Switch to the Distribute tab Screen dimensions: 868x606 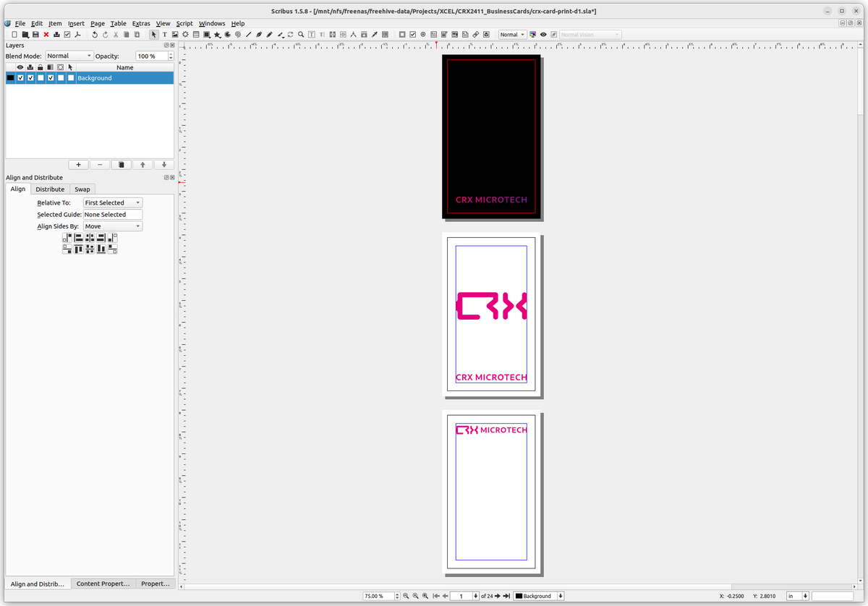click(50, 189)
